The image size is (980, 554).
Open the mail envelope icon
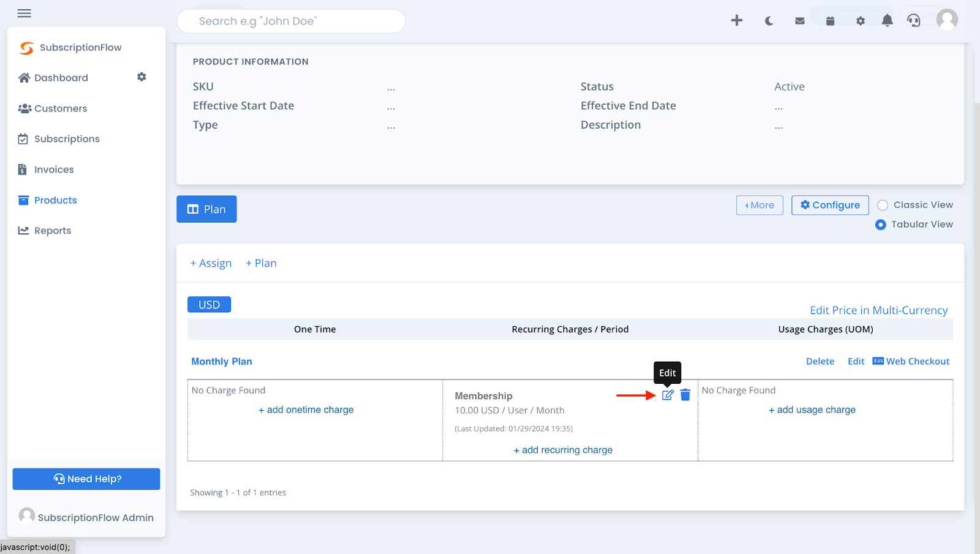coord(800,21)
